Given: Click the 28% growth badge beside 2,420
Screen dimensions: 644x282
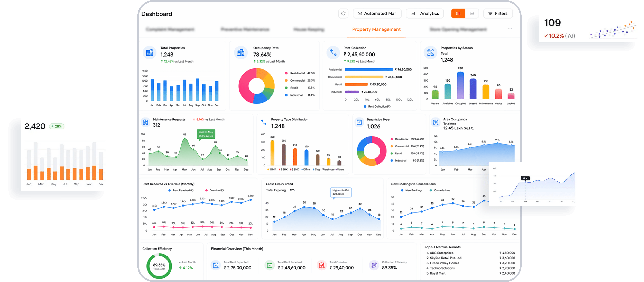Looking at the screenshot, I should tap(57, 126).
